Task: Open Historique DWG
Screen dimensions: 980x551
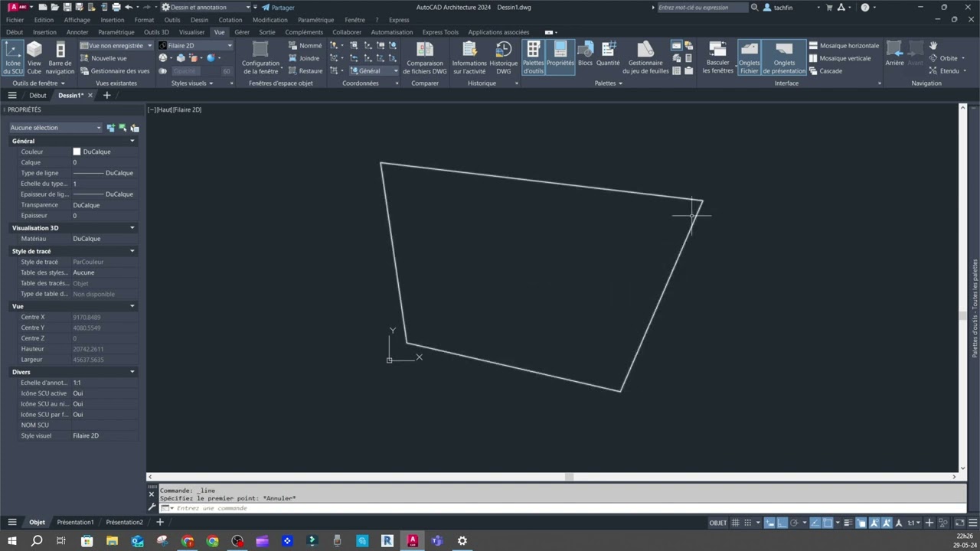Action: tap(504, 58)
